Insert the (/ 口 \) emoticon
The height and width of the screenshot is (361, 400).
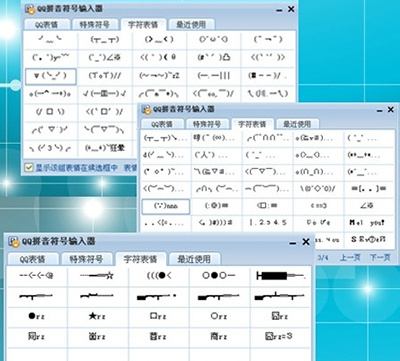51,112
